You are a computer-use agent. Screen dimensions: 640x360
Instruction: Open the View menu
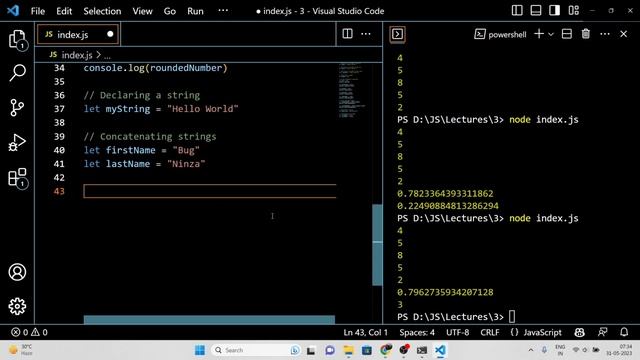pos(142,11)
